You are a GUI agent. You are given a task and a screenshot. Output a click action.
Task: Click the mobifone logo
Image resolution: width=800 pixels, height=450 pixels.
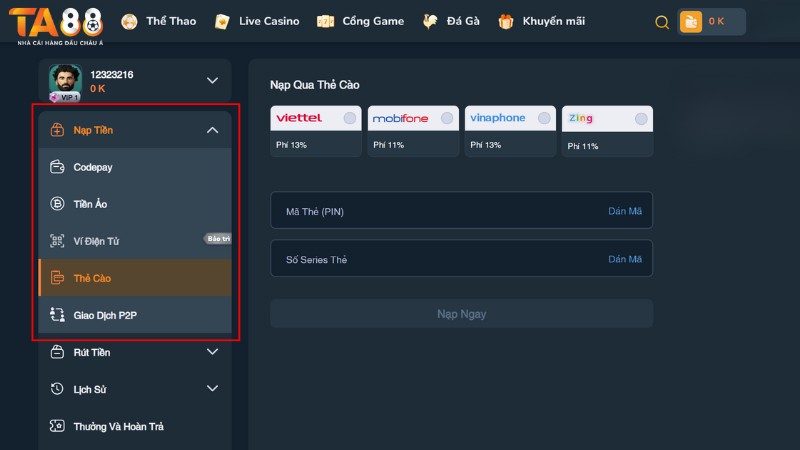coord(401,118)
